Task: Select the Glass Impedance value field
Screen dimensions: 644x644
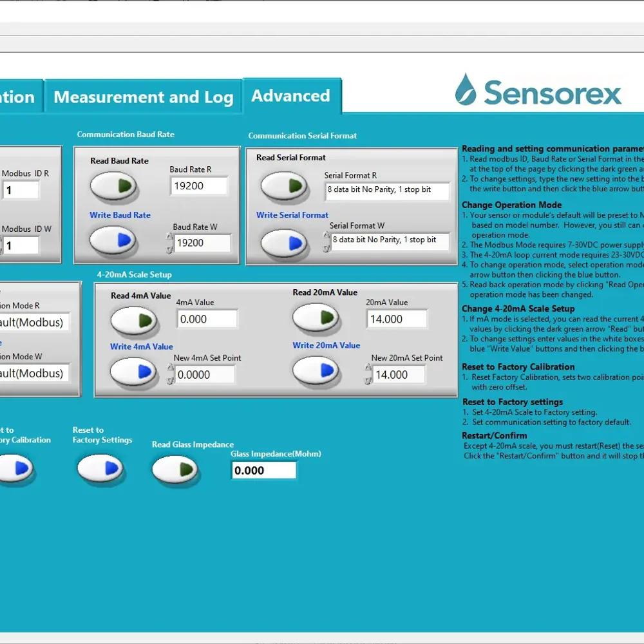Action: tap(263, 470)
